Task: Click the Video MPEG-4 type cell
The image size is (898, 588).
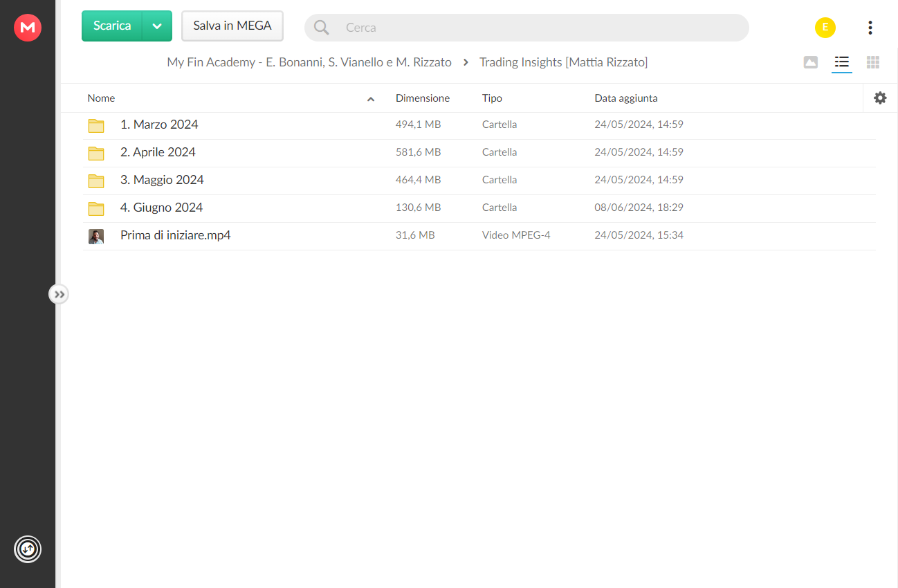Action: click(516, 235)
